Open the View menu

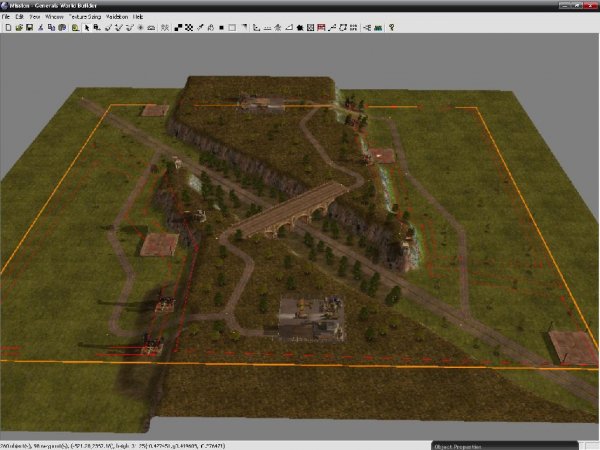[35, 17]
